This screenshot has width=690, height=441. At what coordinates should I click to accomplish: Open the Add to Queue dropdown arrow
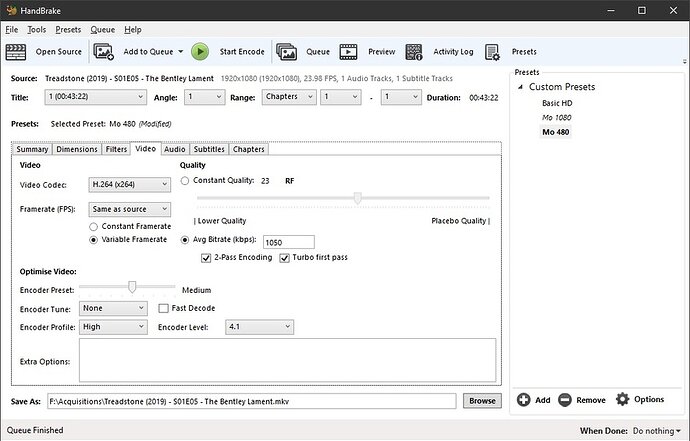tap(180, 52)
